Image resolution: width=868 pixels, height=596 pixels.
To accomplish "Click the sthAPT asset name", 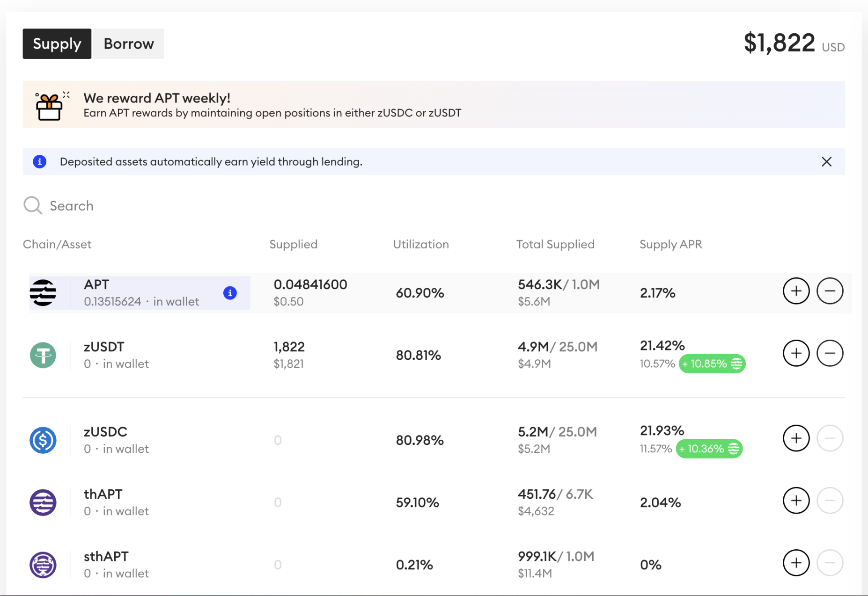I will point(106,556).
